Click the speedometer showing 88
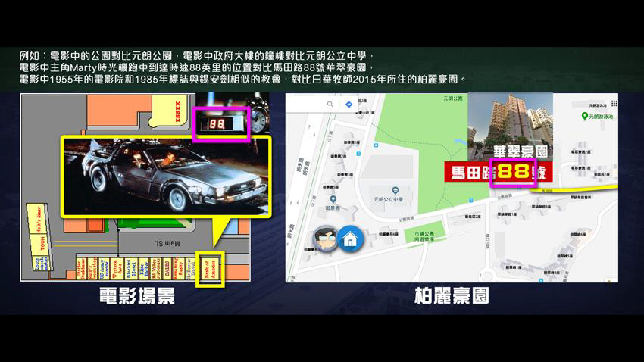This screenshot has height=362, width=644. click(221, 123)
